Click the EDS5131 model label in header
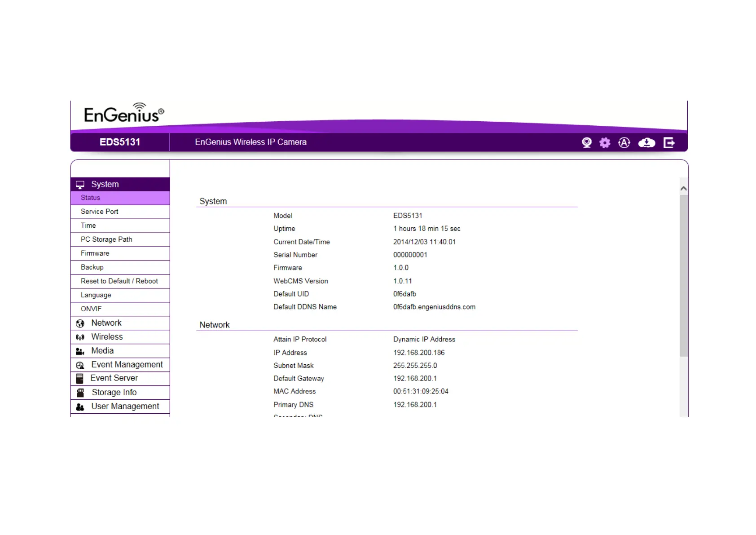This screenshot has width=756, height=535. pos(120,142)
